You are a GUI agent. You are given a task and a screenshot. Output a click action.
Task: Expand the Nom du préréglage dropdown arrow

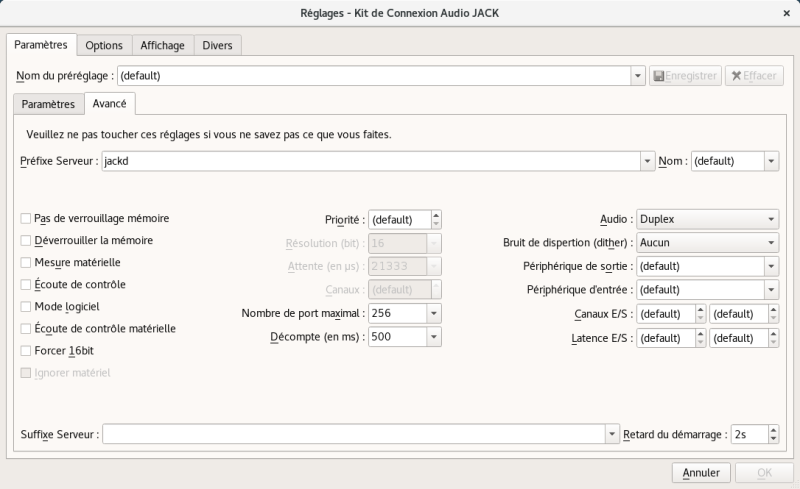(637, 76)
